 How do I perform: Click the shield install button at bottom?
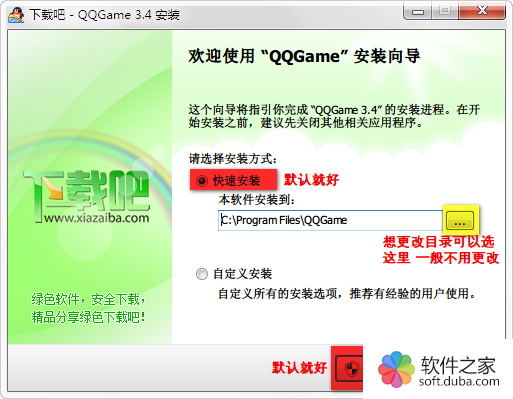(x=349, y=368)
